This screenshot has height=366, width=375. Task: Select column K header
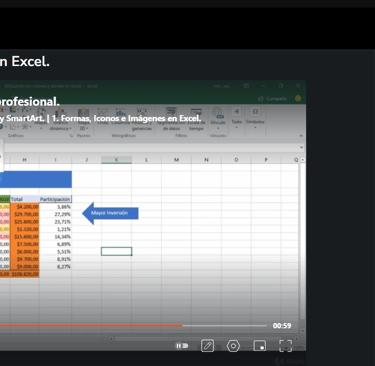pos(116,160)
